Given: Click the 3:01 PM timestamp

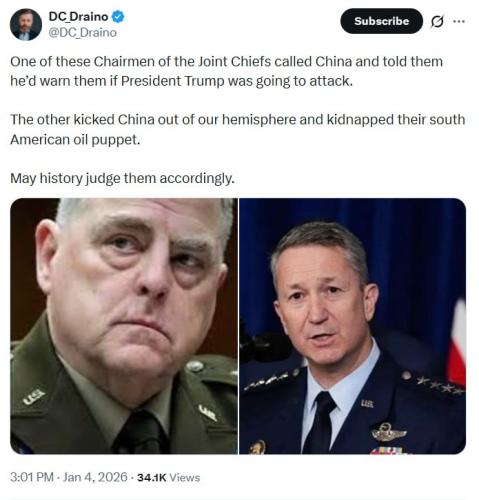Looking at the screenshot, I should (x=32, y=477).
